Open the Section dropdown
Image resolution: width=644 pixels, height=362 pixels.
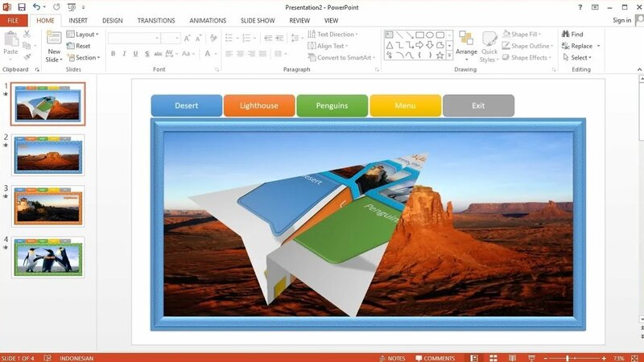pos(84,57)
